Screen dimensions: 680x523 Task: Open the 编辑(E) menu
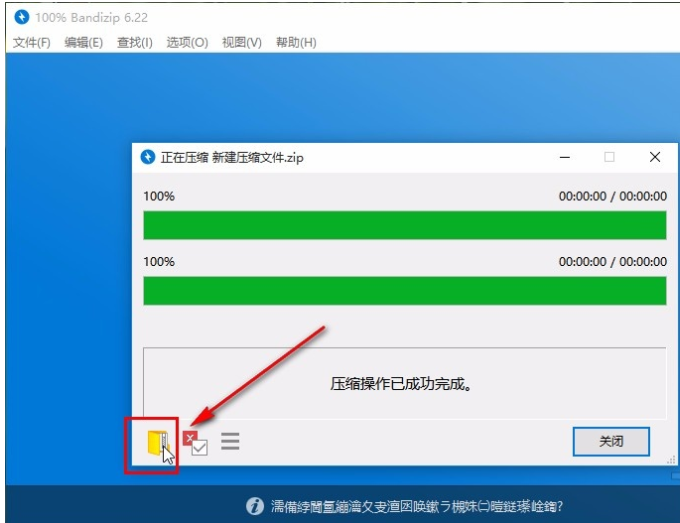(84, 42)
